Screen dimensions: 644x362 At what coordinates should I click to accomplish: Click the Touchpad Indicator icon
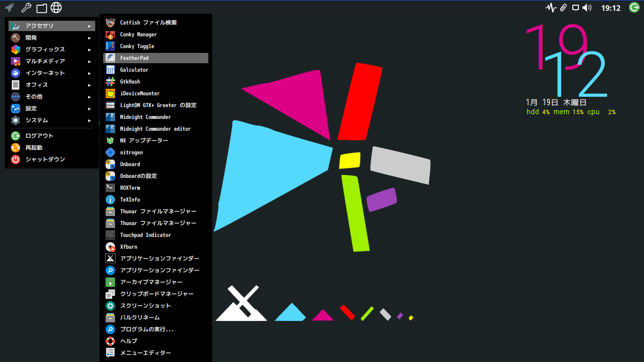110,235
